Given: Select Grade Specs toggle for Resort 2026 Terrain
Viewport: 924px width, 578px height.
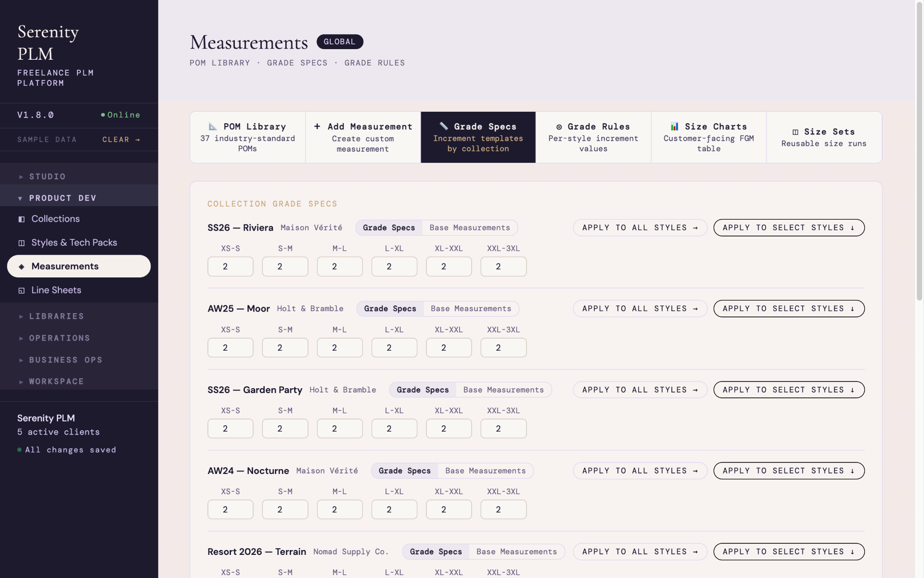Looking at the screenshot, I should [x=436, y=552].
